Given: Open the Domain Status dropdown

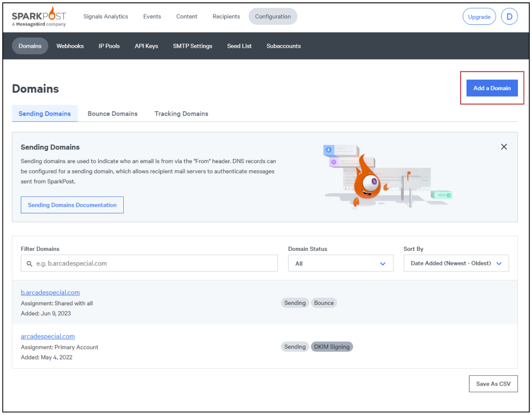Looking at the screenshot, I should click(341, 264).
